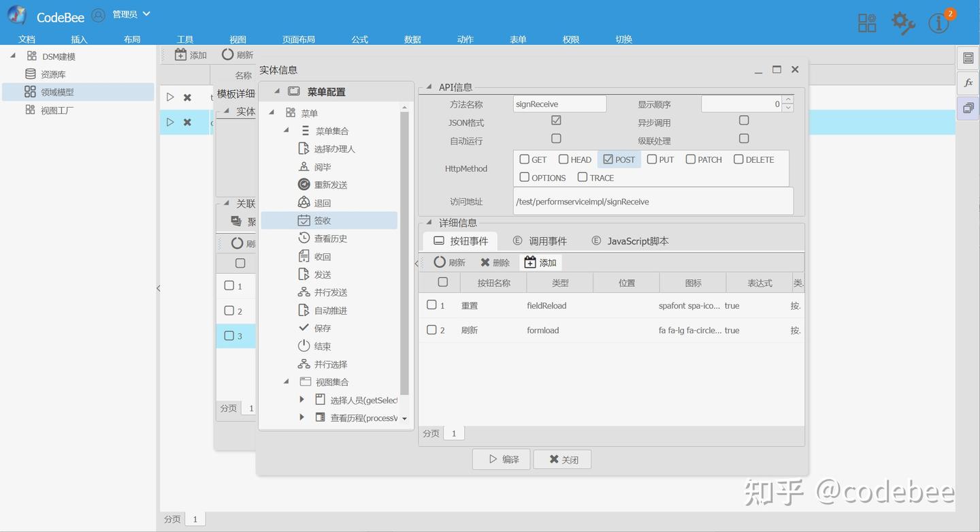This screenshot has height=532, width=980.
Task: Click the module grid icon top right
Action: pyautogui.click(x=867, y=22)
